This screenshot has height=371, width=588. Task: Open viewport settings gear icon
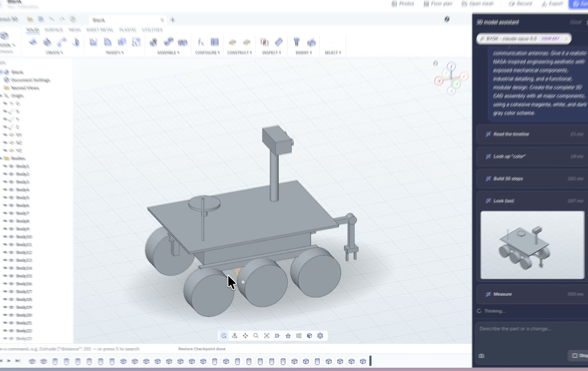[320, 336]
